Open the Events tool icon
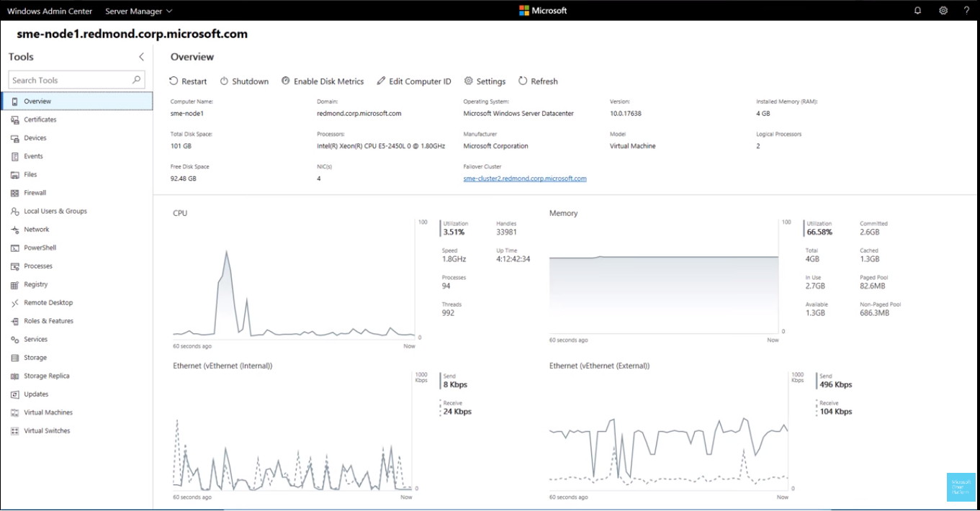 15,156
